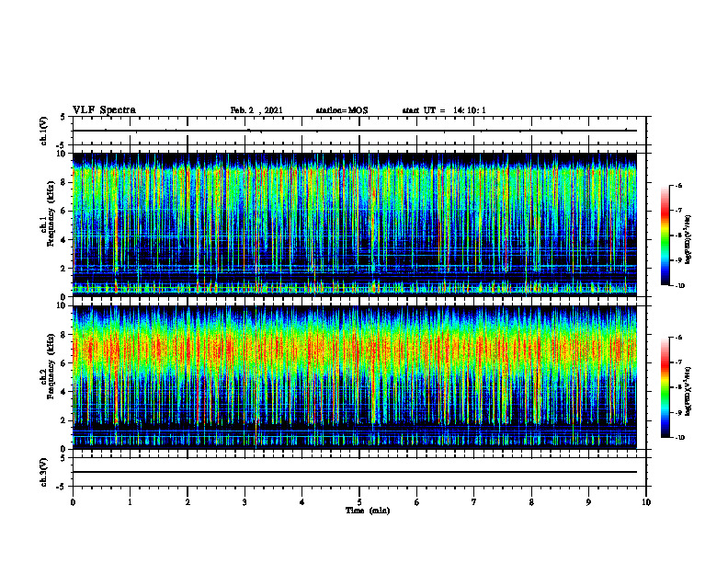Click the ch.2 PSD color scale bar

click(665, 387)
